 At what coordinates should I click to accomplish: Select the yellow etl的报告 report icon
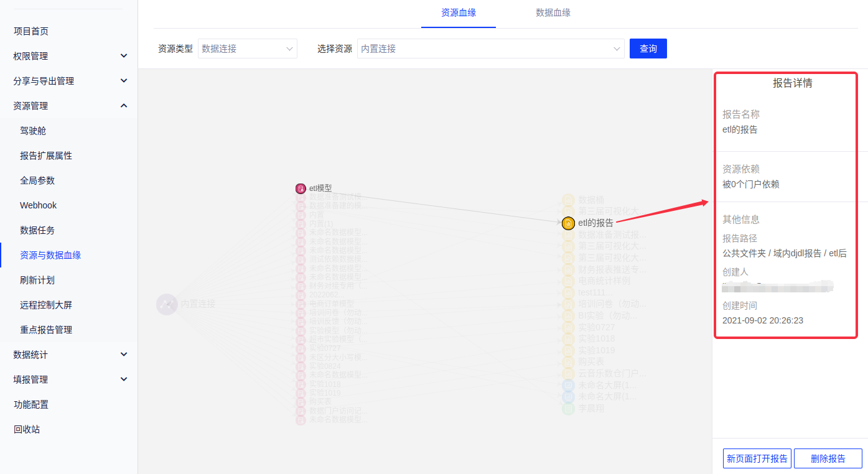tap(568, 223)
